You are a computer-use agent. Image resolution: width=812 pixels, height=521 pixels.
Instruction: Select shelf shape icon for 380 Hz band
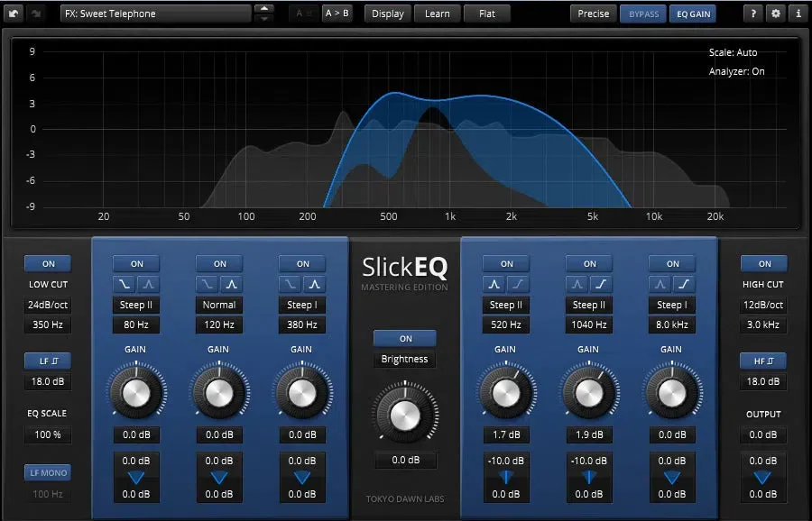point(290,284)
